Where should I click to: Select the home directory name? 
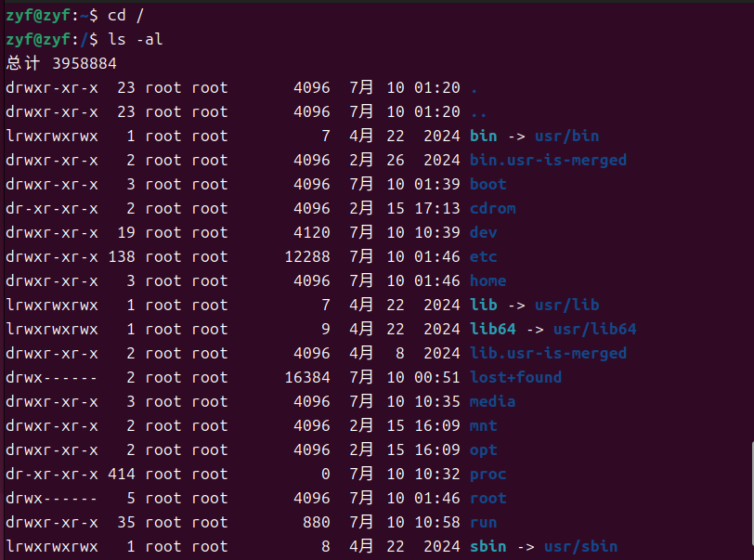(x=487, y=280)
